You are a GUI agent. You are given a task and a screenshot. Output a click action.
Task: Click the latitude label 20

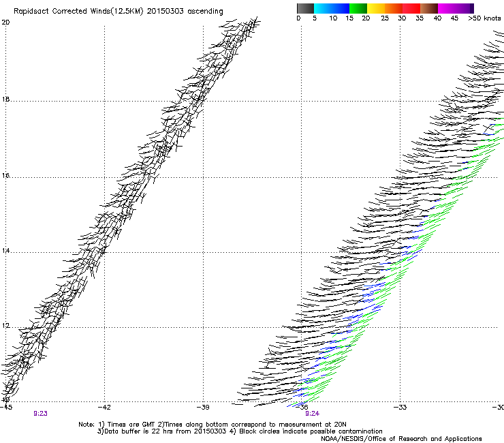5,22
